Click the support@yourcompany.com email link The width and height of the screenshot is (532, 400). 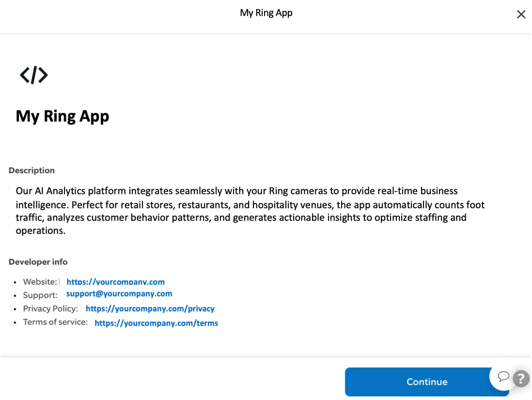tap(119, 293)
